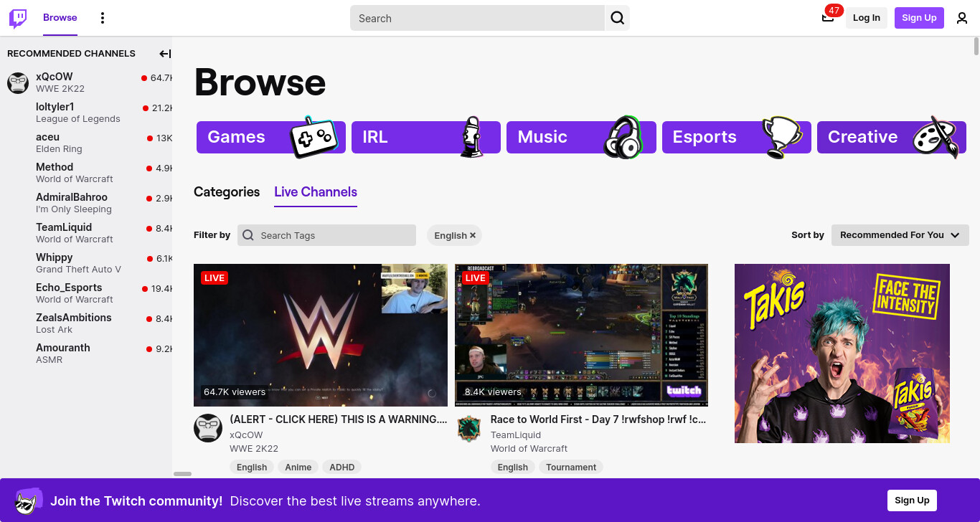Viewport: 980px width, 522px height.
Task: Click the Twitch logo home icon
Action: pyautogui.click(x=18, y=18)
